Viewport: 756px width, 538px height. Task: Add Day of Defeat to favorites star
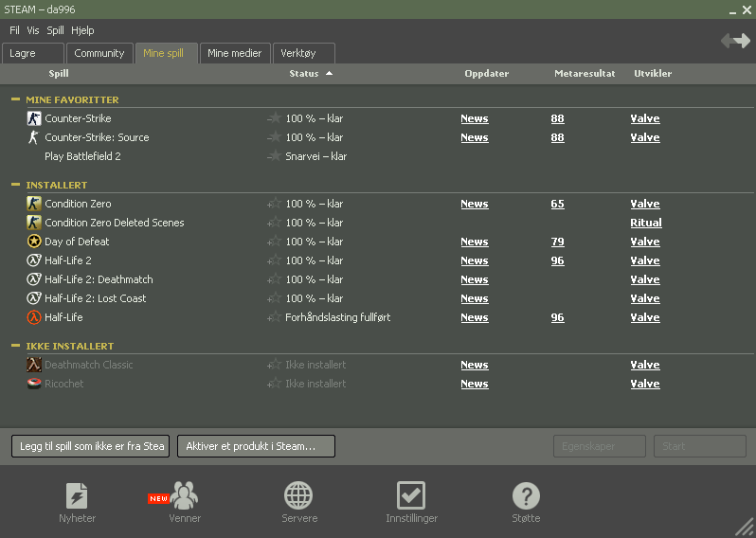click(x=274, y=242)
